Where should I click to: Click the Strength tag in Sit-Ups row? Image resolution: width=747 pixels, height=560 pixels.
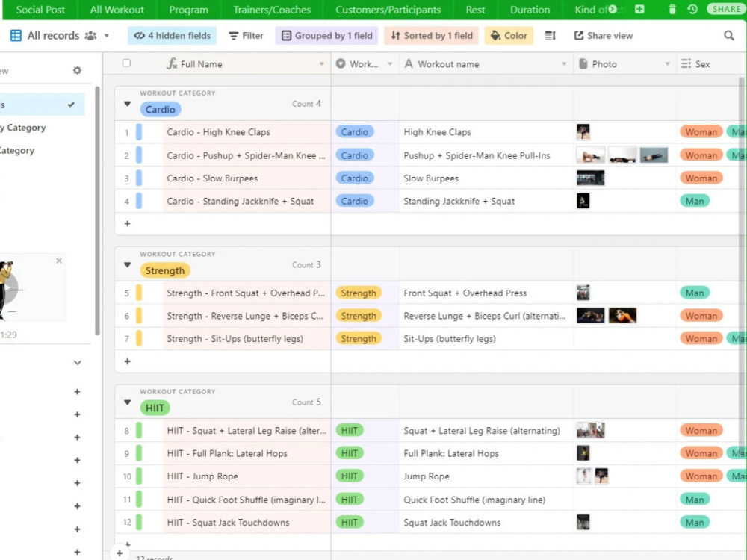(359, 338)
